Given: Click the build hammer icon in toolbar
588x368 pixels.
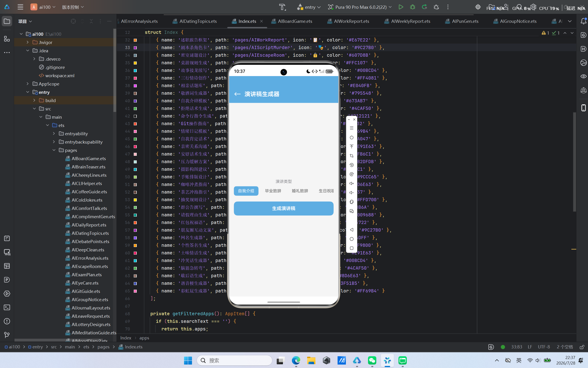Looking at the screenshot, I should coord(282,7).
